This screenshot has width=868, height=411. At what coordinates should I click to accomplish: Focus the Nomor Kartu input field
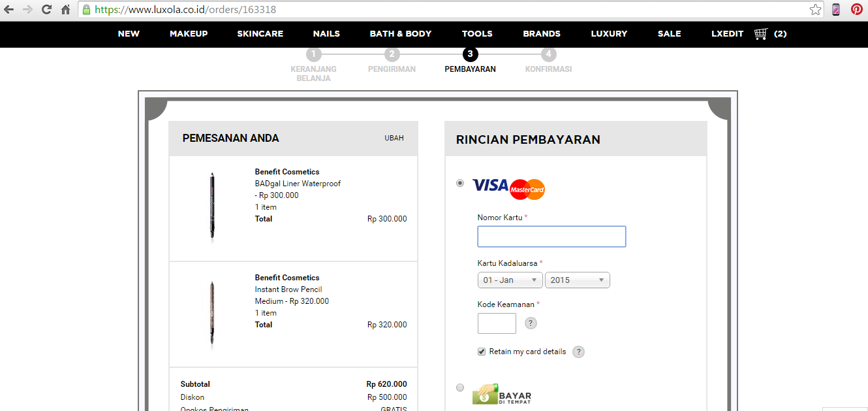point(551,237)
